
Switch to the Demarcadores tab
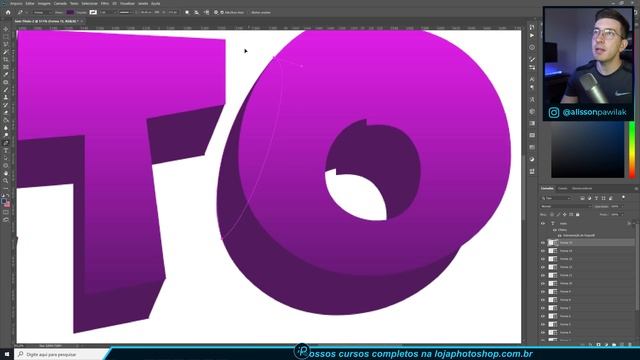click(x=582, y=189)
